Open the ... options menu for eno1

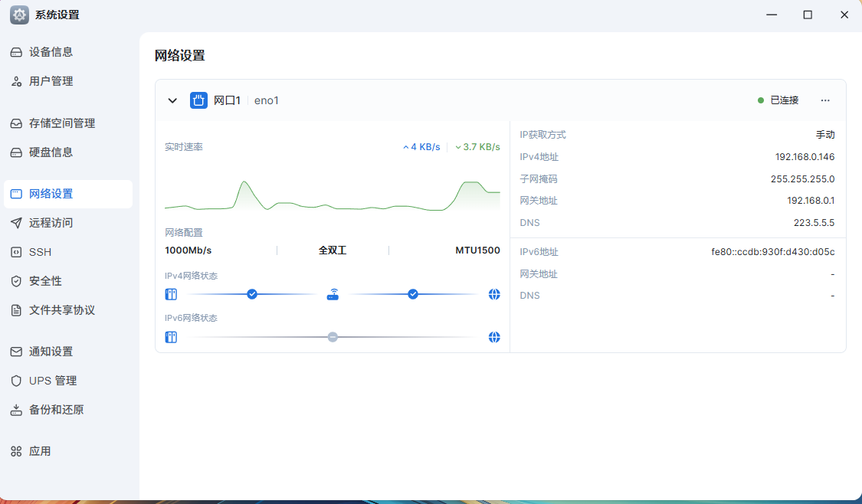pyautogui.click(x=825, y=100)
